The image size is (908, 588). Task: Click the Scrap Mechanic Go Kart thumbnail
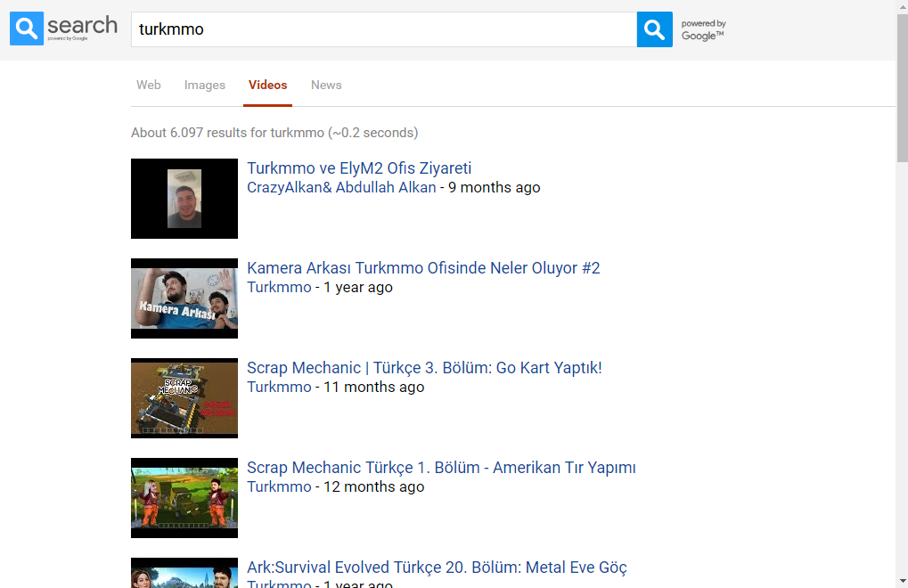click(x=184, y=398)
